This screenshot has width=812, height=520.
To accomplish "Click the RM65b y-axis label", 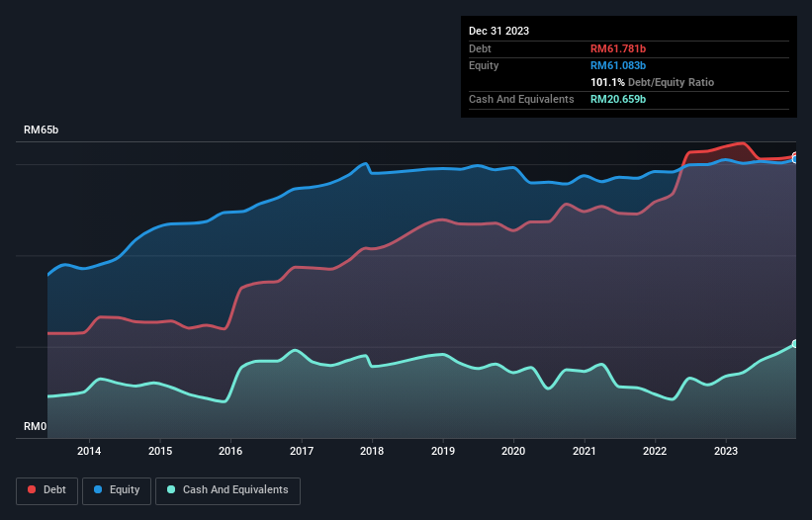I will pyautogui.click(x=41, y=130).
